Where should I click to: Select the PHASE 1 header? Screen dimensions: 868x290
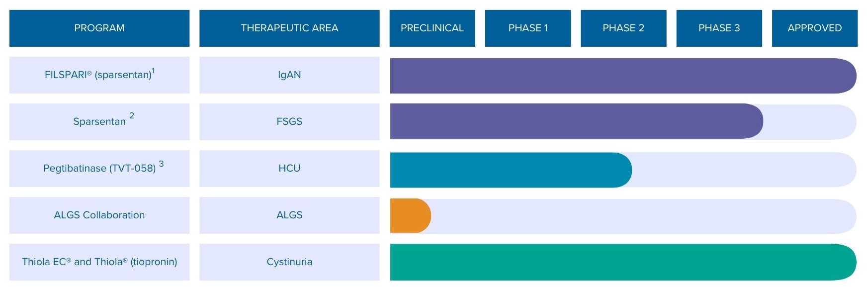(527, 28)
